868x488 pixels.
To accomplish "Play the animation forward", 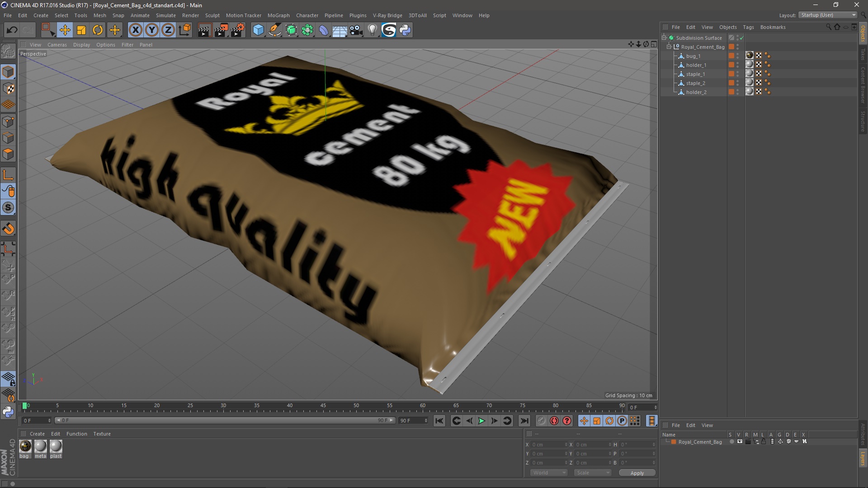I will point(482,421).
